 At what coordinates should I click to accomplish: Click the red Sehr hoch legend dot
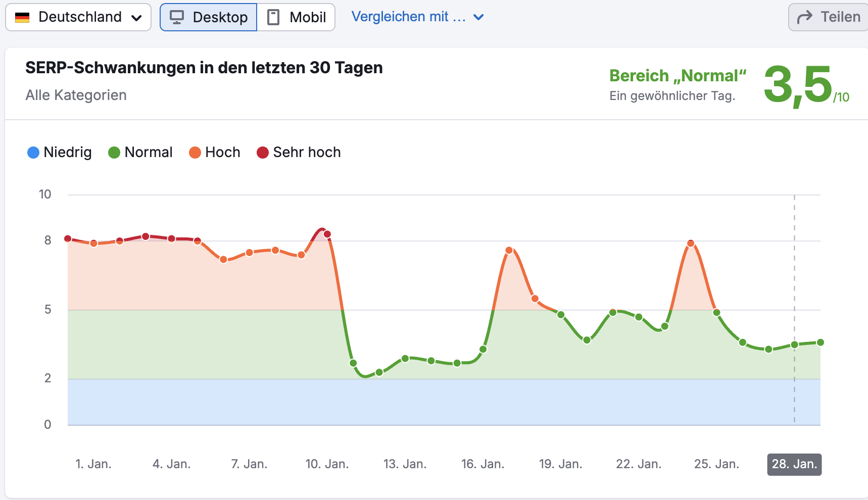262,152
